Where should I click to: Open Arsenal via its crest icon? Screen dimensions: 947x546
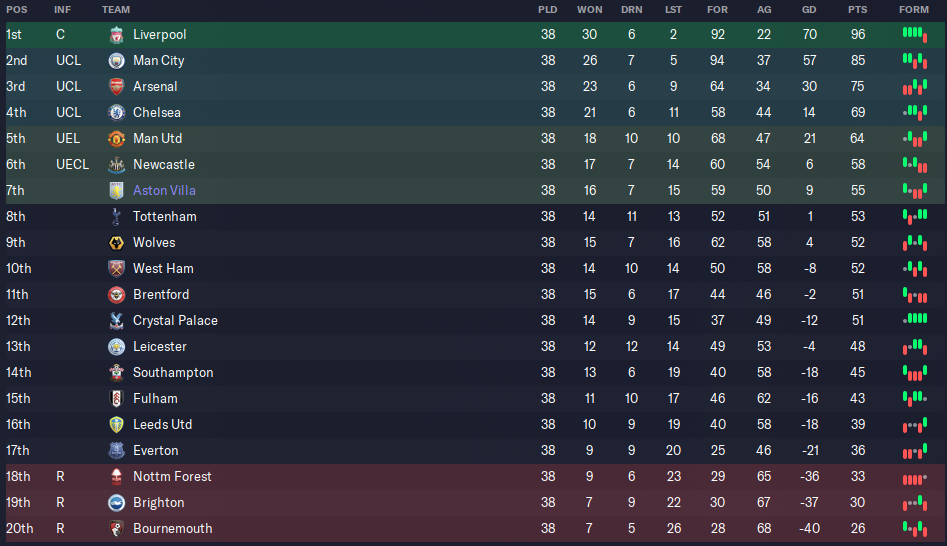click(117, 87)
